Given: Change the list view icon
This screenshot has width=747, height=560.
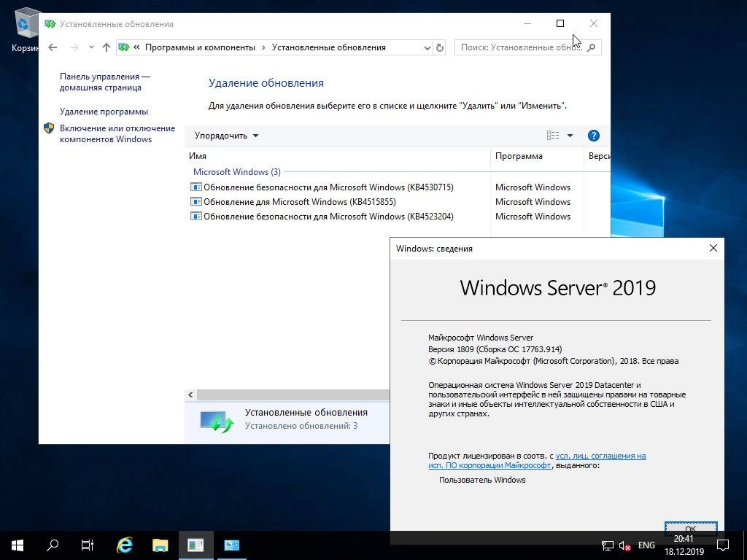Looking at the screenshot, I should [x=553, y=136].
